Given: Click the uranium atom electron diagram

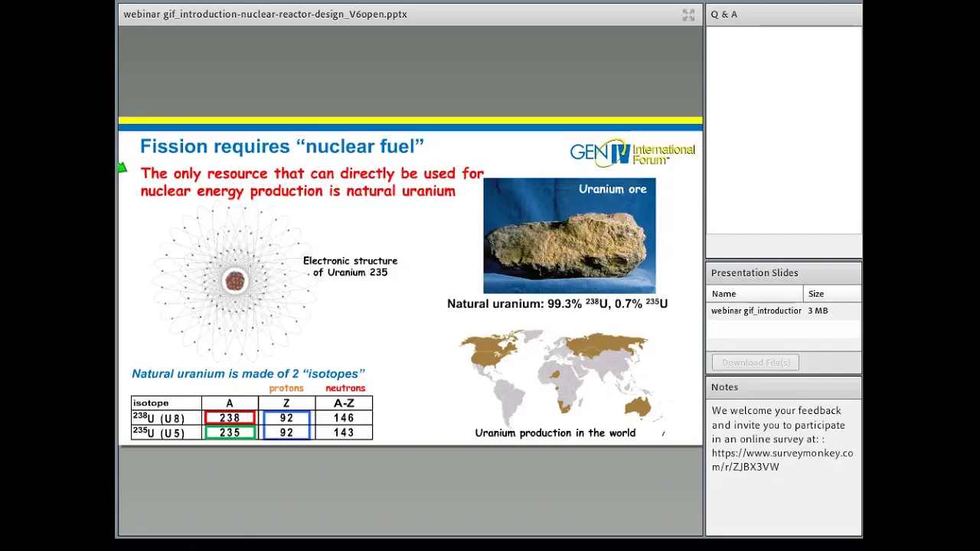Looking at the screenshot, I should pyautogui.click(x=234, y=281).
